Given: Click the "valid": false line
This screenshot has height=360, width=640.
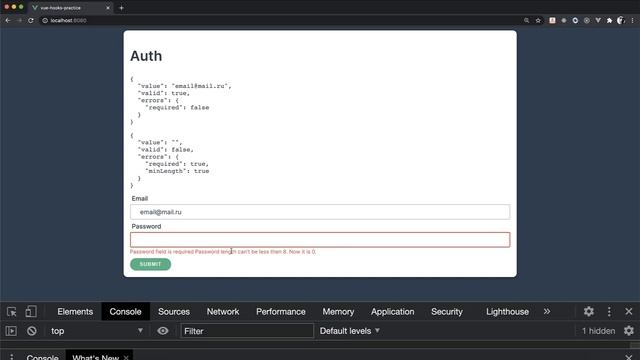Looking at the screenshot, I should tap(166, 150).
